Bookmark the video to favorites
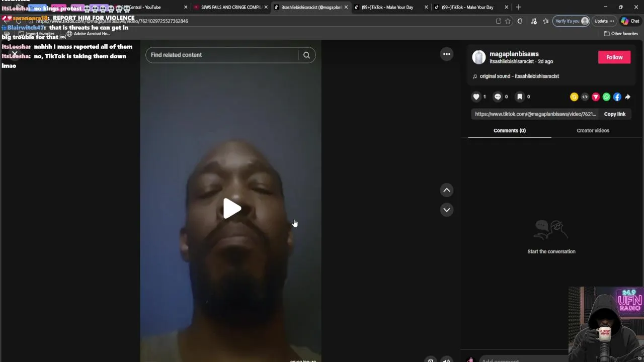Viewport: 644px width, 362px height. [520, 97]
